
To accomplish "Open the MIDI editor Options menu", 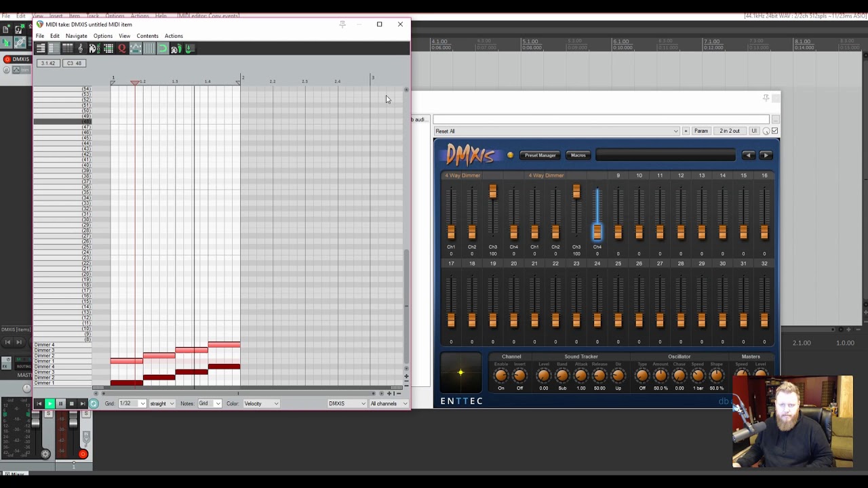I will (103, 36).
